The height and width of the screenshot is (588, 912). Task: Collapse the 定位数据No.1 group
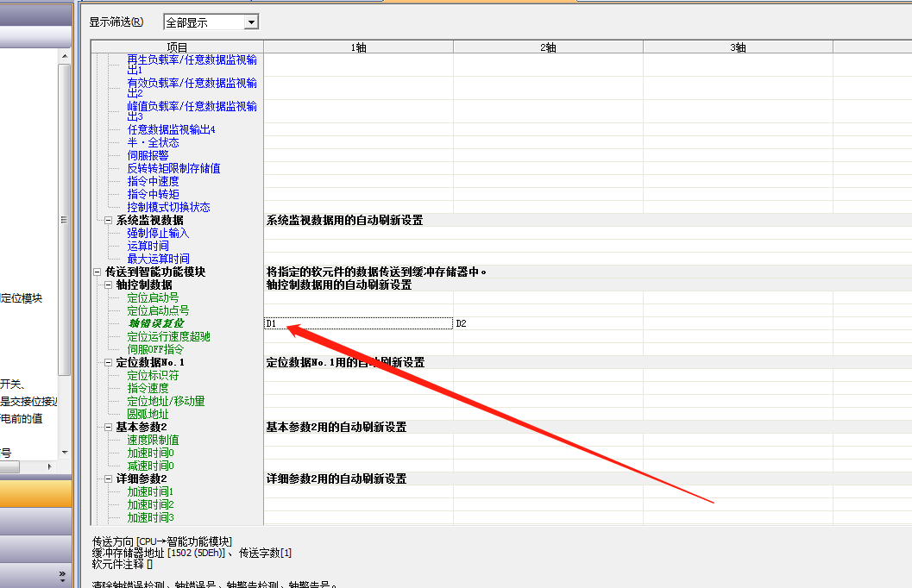coord(108,363)
